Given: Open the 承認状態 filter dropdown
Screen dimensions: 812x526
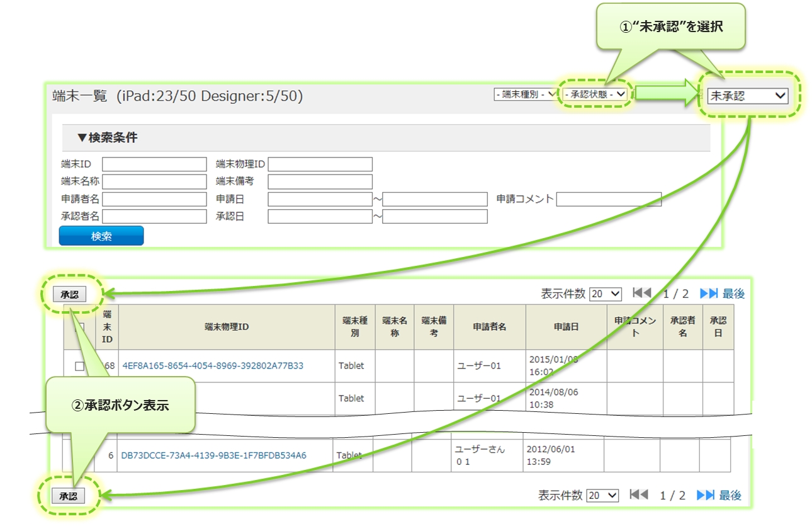Looking at the screenshot, I should click(x=595, y=94).
